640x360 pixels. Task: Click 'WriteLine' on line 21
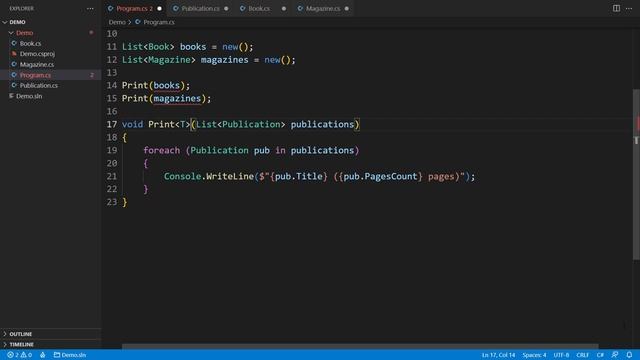(230, 176)
